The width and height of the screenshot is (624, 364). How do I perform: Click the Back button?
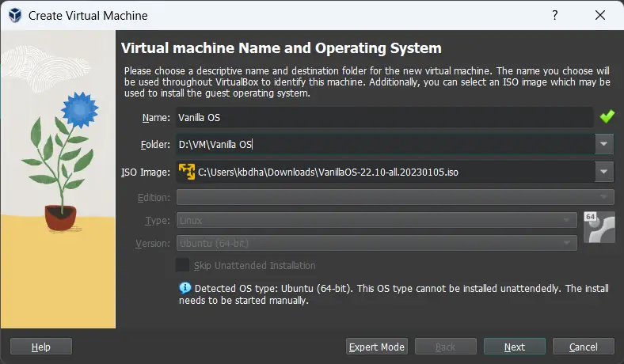click(x=446, y=347)
